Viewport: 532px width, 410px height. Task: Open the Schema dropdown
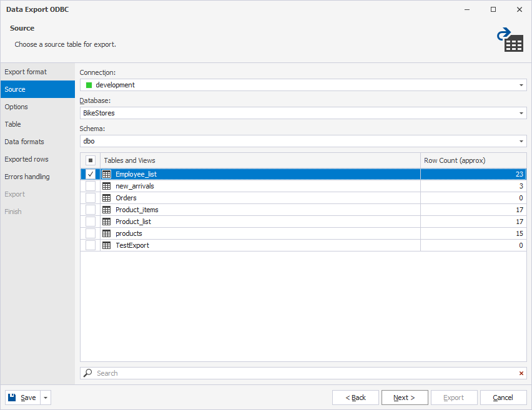tap(521, 141)
